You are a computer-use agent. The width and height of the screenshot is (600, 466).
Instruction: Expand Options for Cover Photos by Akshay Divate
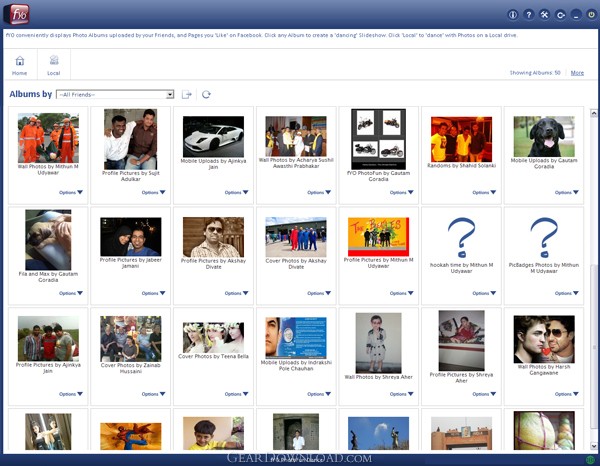pos(319,293)
